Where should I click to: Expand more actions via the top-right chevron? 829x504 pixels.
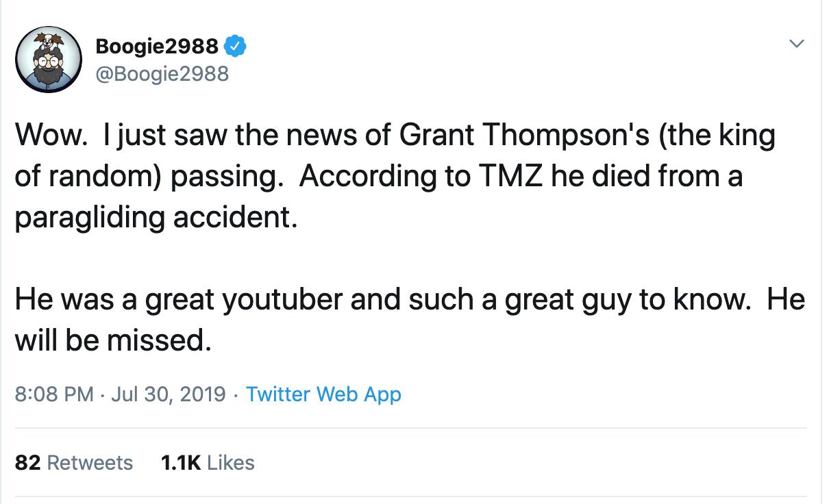(x=797, y=42)
